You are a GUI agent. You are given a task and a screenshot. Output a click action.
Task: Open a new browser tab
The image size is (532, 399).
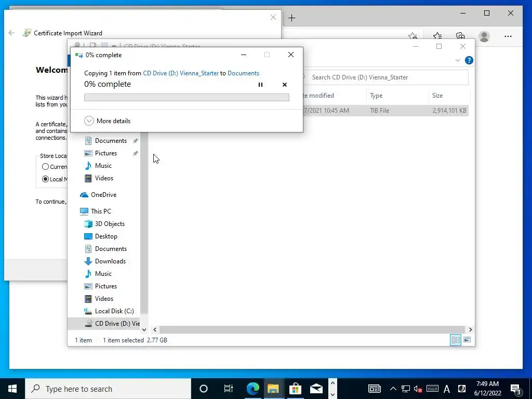point(291,18)
